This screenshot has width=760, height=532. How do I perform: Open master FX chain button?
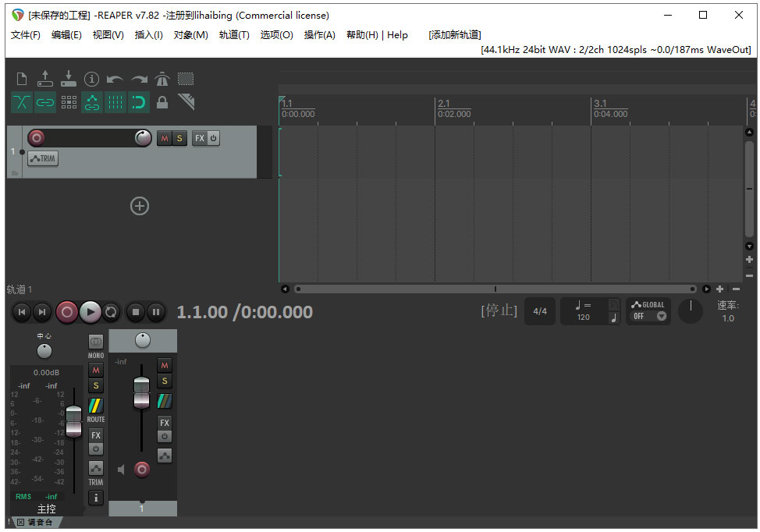[96, 435]
